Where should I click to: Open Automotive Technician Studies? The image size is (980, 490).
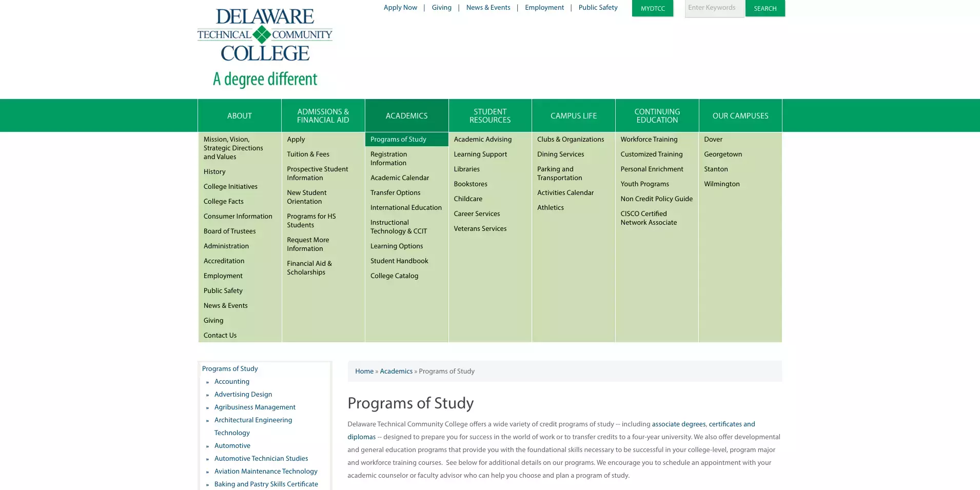pyautogui.click(x=261, y=458)
